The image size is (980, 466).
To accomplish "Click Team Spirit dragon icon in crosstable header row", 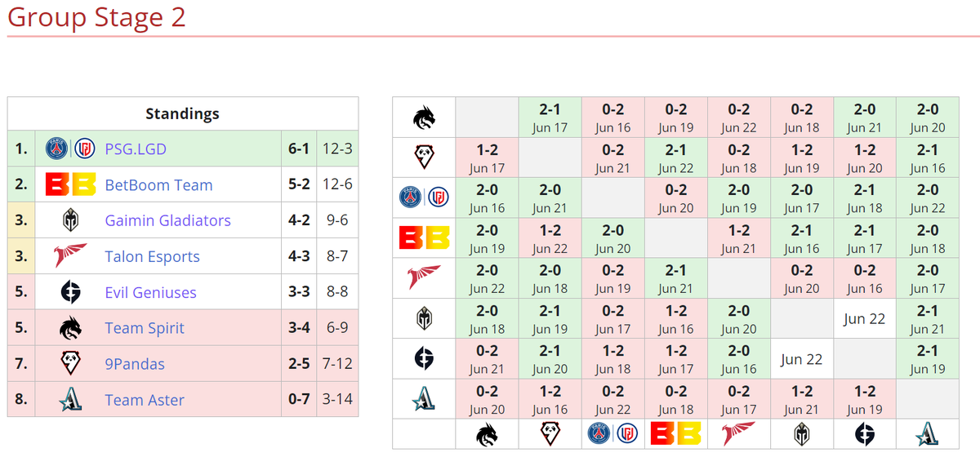I will coord(424,118).
